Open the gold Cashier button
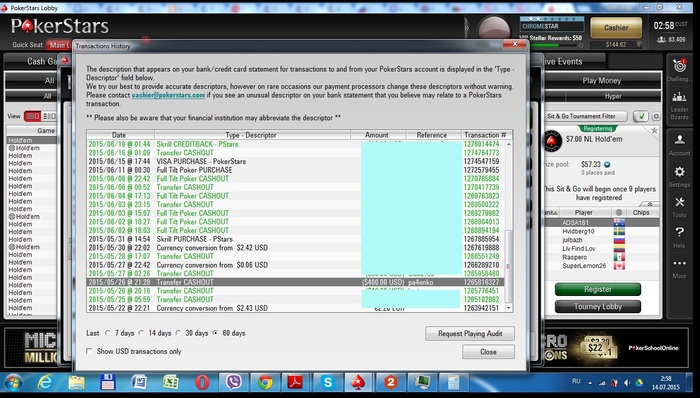Viewport: 700px width, 398px height. pos(616,28)
